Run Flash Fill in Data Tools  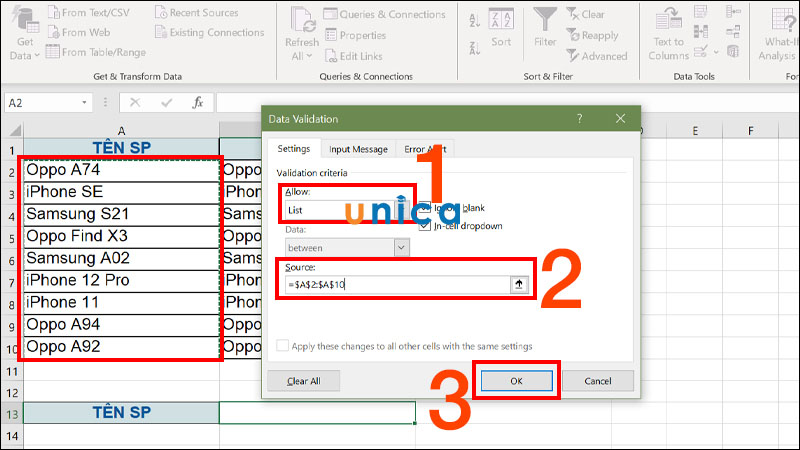coord(701,11)
